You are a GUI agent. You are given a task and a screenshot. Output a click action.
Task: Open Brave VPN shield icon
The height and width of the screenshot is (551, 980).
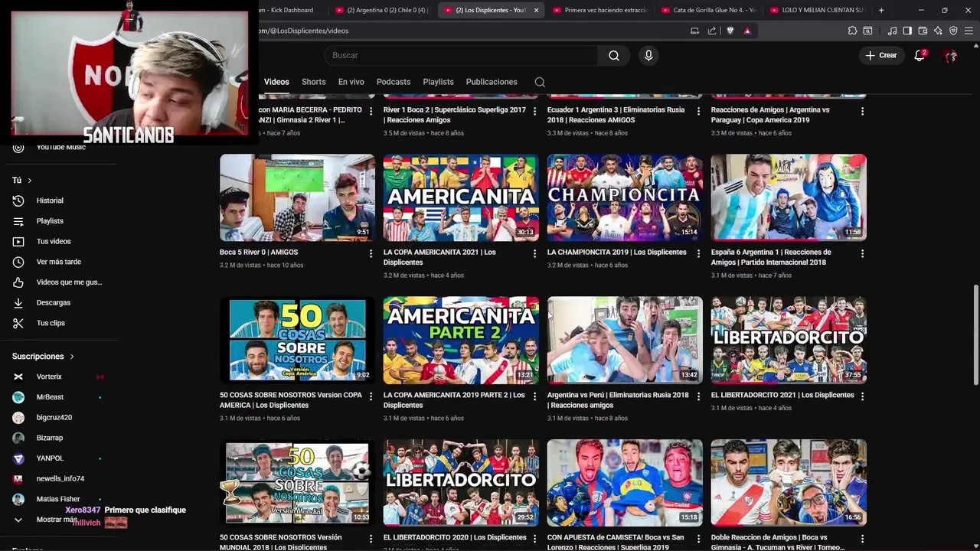point(953,31)
